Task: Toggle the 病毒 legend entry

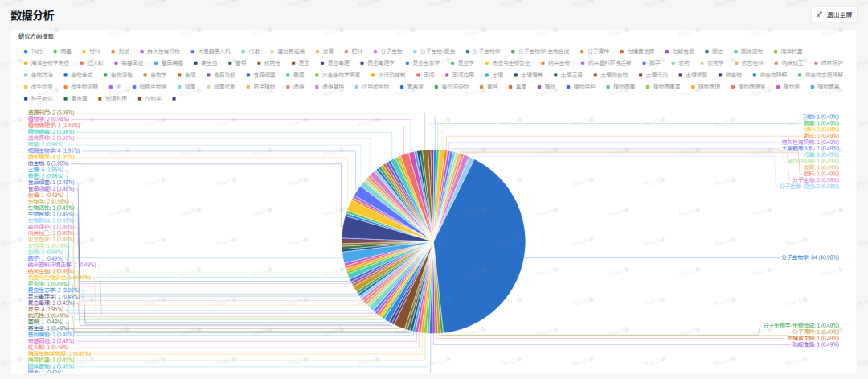Action: point(62,51)
